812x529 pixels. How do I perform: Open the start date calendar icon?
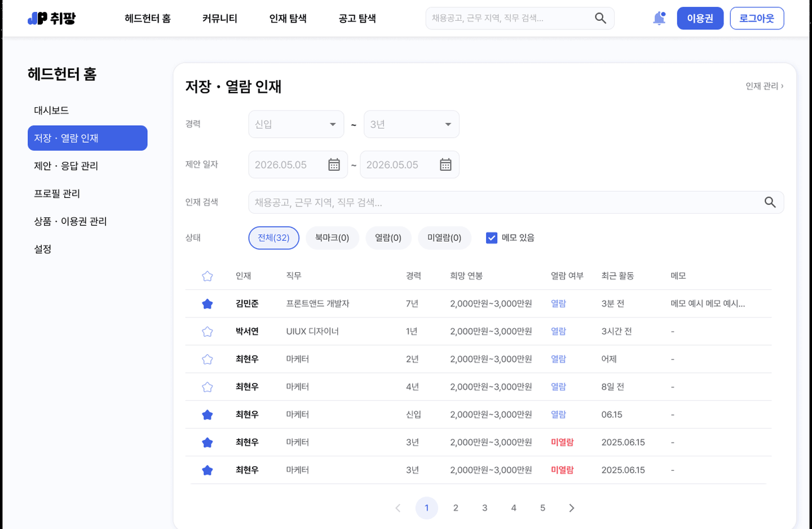(334, 165)
